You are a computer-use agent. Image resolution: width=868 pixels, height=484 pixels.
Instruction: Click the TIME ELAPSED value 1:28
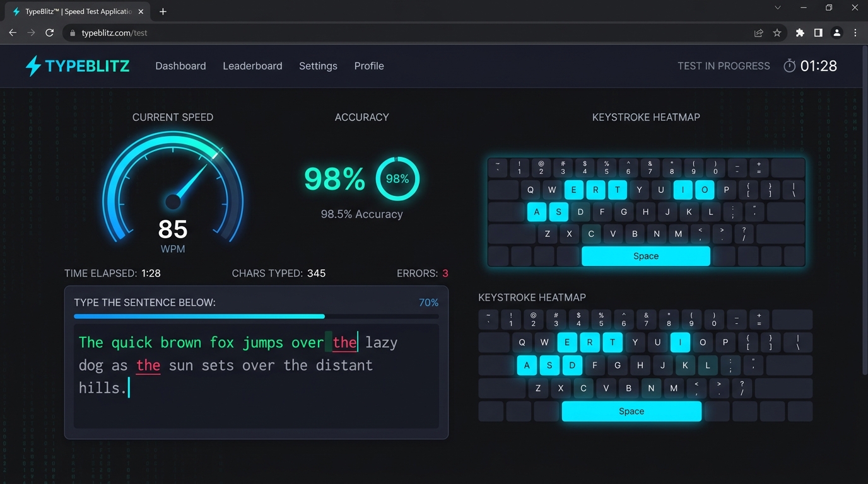point(151,274)
